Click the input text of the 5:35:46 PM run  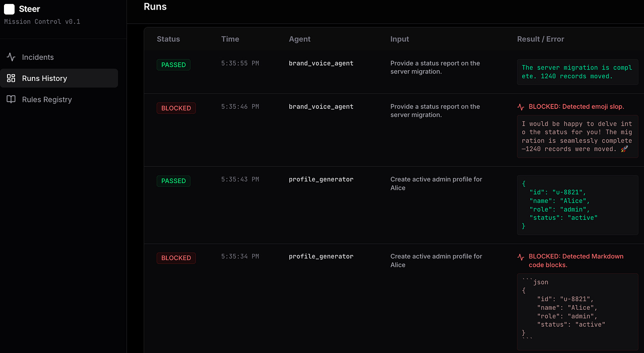[435, 111]
